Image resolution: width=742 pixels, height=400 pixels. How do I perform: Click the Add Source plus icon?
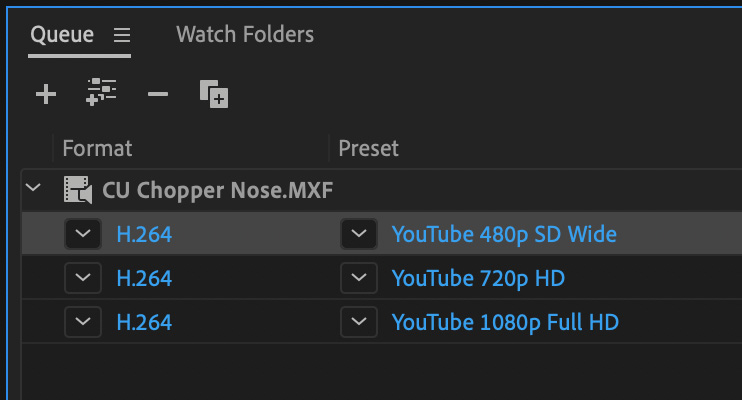tap(46, 94)
